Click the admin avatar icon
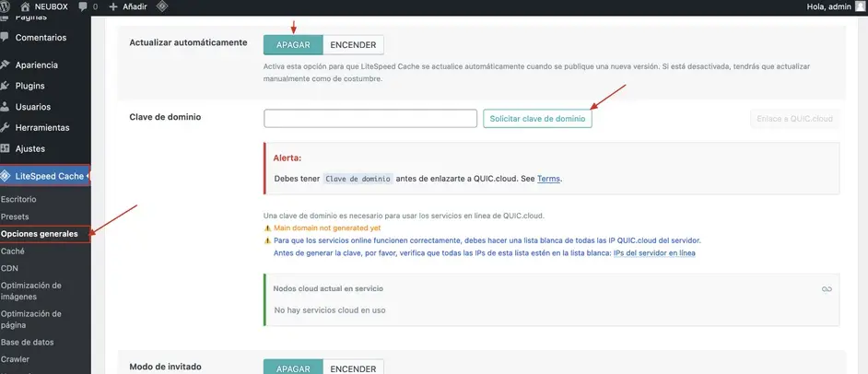Viewport: 868px width, 374px height. coord(859,6)
